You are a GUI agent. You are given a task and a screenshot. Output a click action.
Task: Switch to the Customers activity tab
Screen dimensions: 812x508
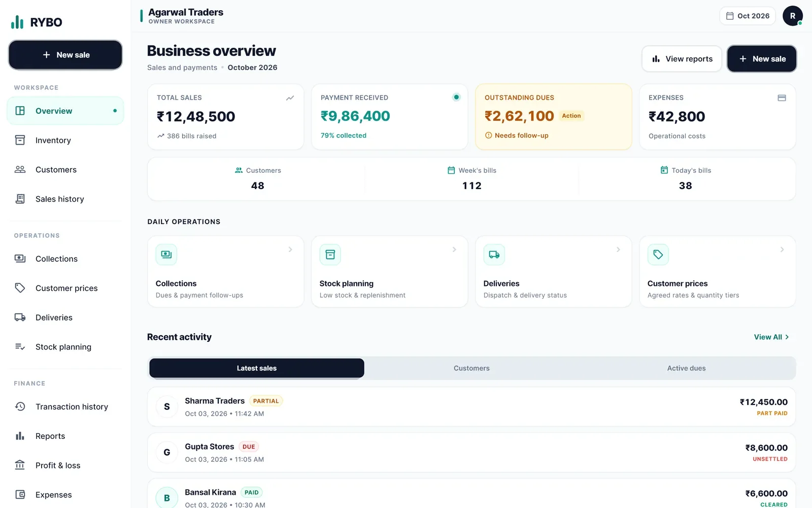point(471,368)
